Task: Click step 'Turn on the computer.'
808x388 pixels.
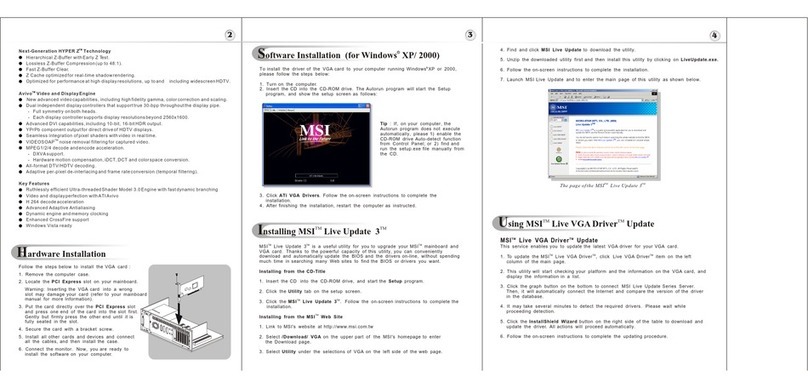Action: pos(288,84)
